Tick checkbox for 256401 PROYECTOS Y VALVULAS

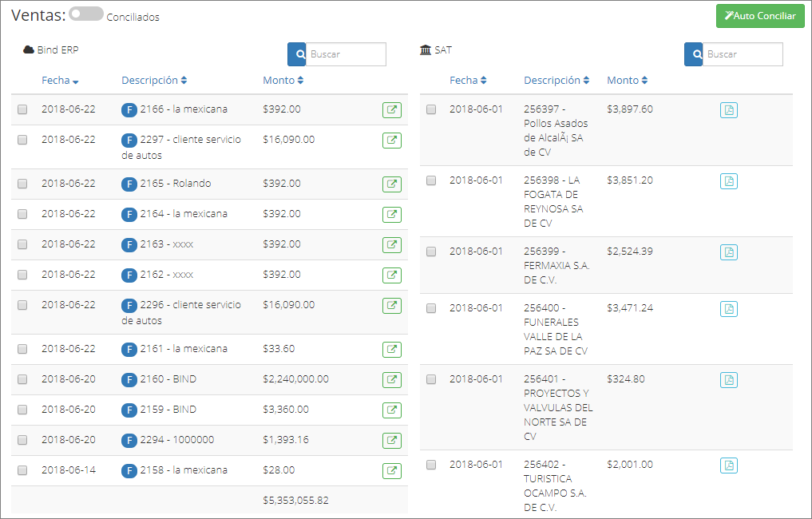tap(431, 379)
